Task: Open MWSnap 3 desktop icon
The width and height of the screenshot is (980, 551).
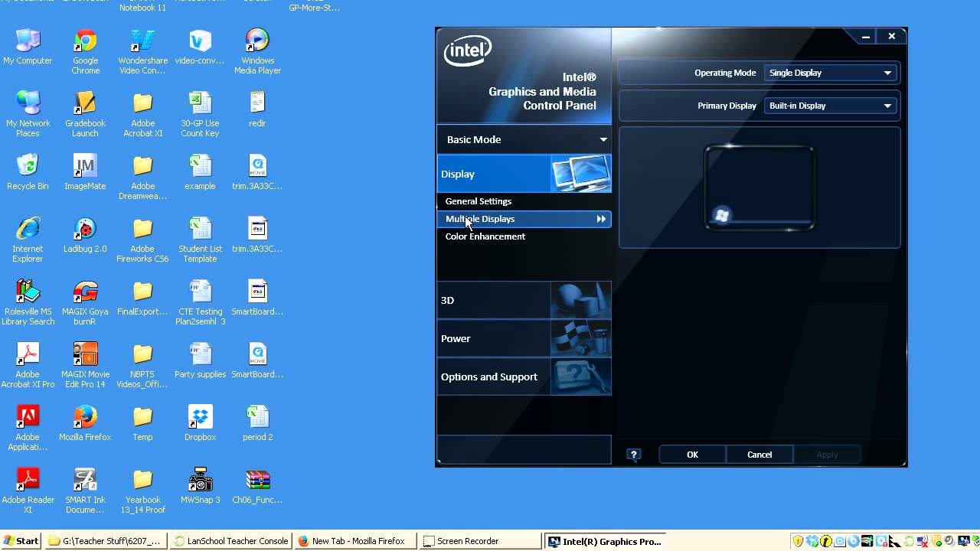Action: (200, 487)
